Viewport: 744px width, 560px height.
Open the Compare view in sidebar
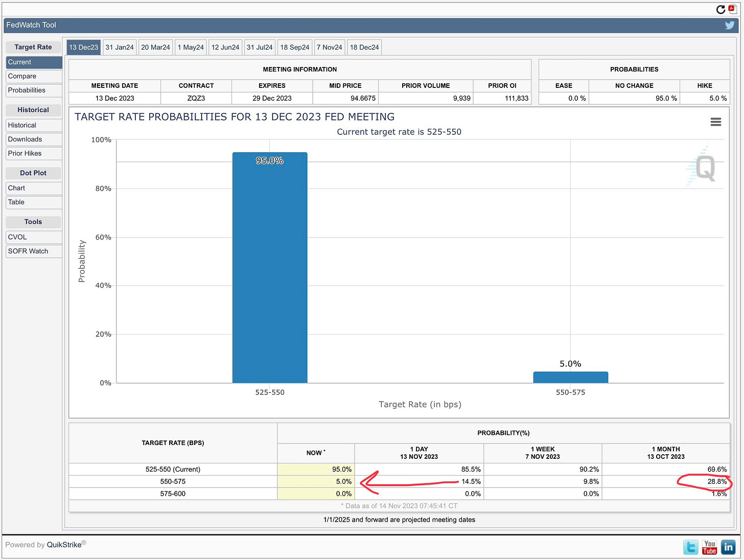22,76
